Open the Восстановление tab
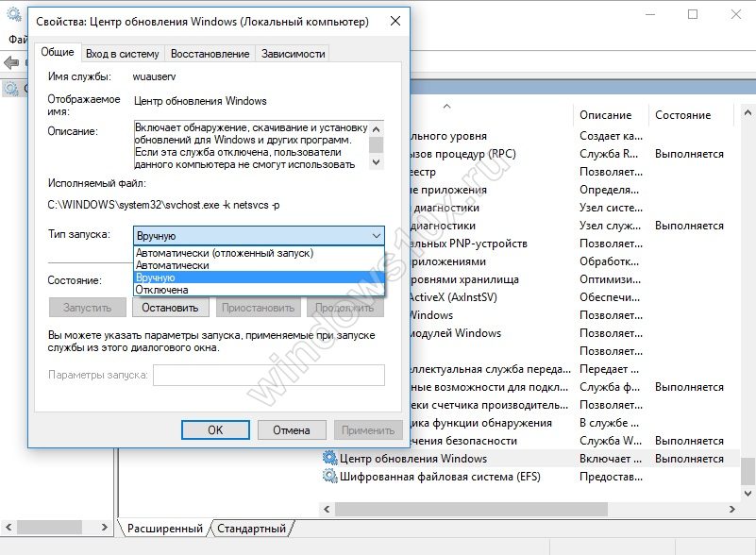 210,54
